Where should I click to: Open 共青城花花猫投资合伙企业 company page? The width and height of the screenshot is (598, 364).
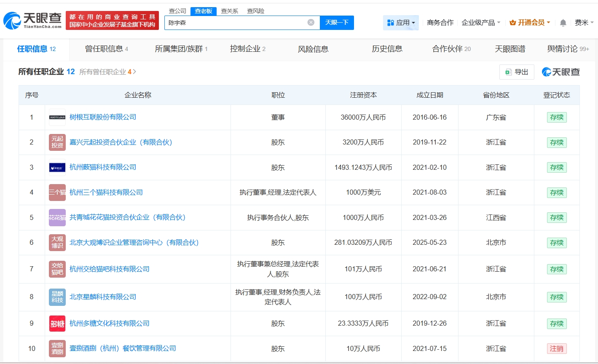128,217
